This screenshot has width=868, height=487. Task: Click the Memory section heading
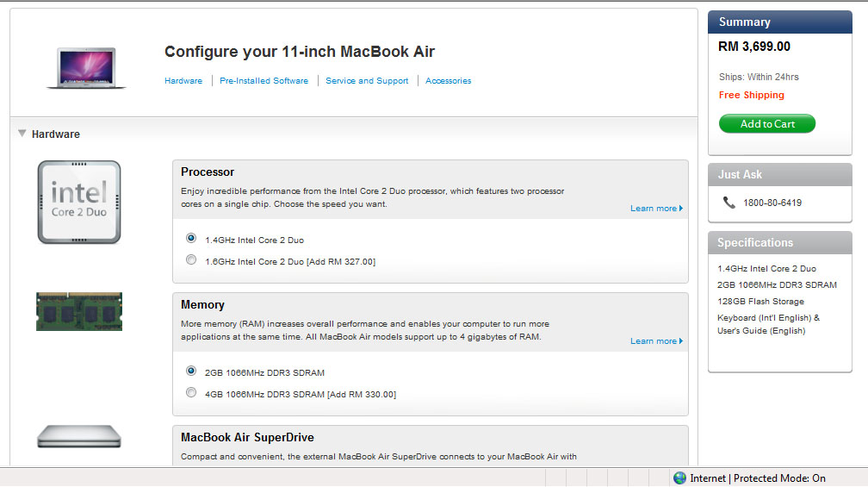(x=202, y=305)
